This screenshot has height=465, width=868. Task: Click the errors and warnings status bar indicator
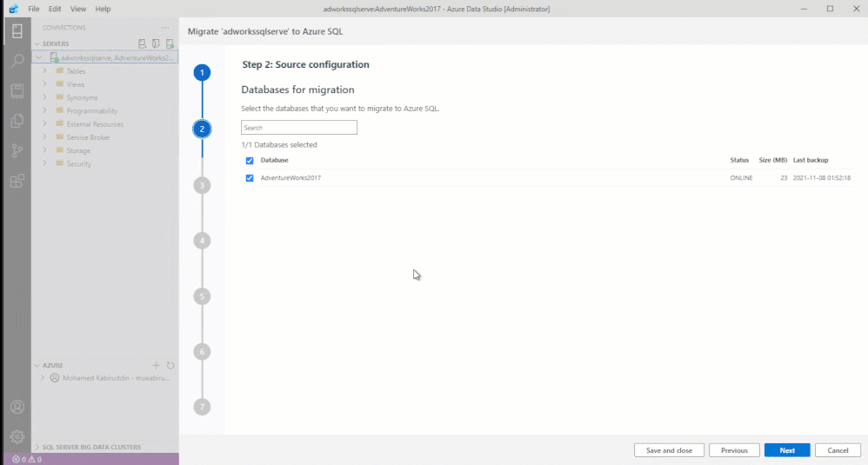pyautogui.click(x=27, y=459)
